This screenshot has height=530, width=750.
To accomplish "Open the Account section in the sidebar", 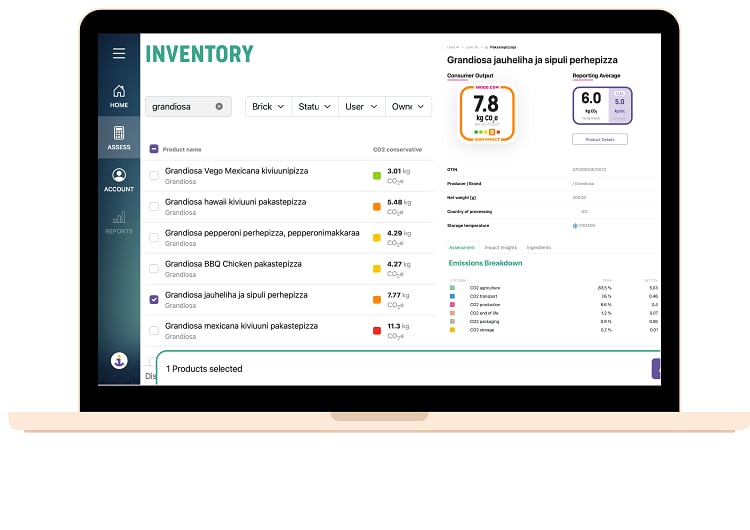I will pos(119,179).
